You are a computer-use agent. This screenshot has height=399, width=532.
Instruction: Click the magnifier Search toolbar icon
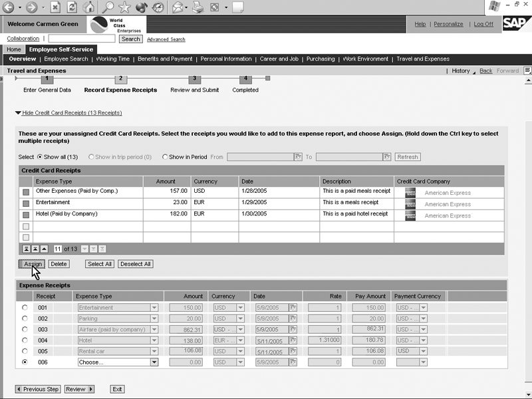point(108,7)
